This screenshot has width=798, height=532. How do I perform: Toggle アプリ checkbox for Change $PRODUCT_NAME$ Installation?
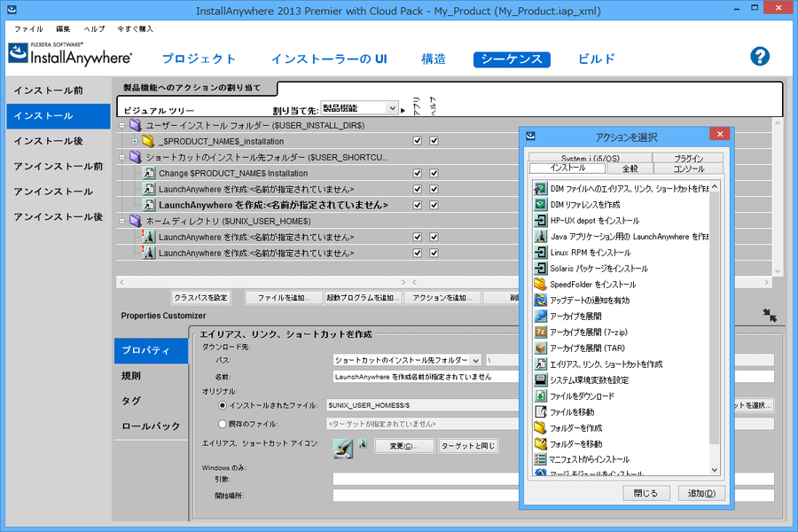pos(418,173)
